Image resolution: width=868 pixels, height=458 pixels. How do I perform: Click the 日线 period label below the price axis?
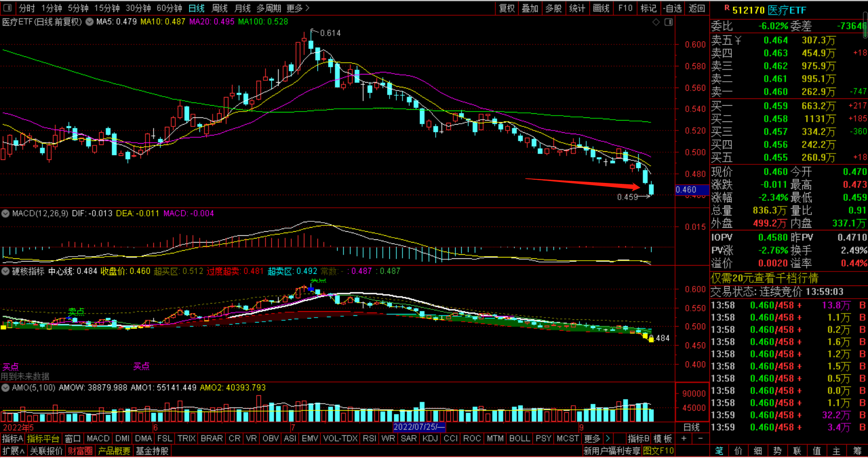coord(692,427)
